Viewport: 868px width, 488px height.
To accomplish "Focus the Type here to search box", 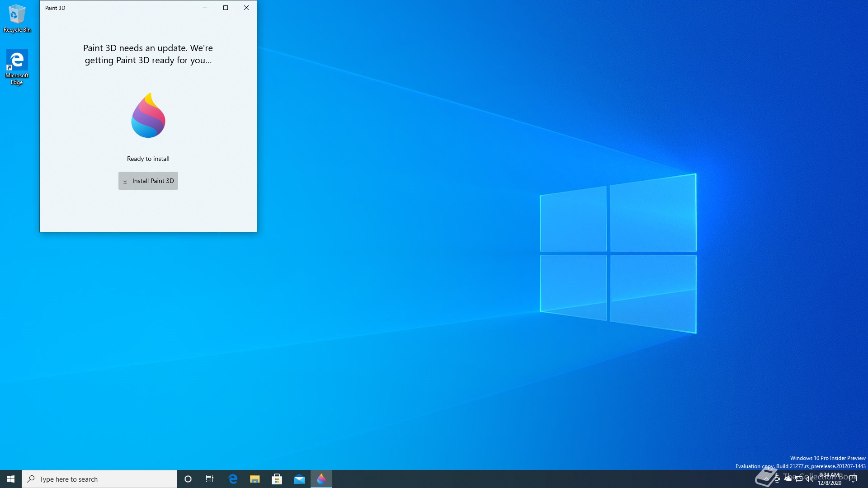I will pos(99,479).
